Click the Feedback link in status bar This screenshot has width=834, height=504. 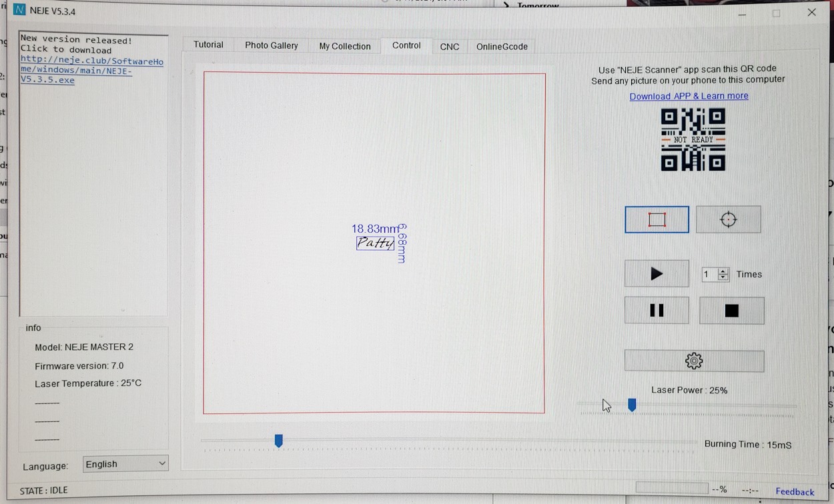(795, 491)
